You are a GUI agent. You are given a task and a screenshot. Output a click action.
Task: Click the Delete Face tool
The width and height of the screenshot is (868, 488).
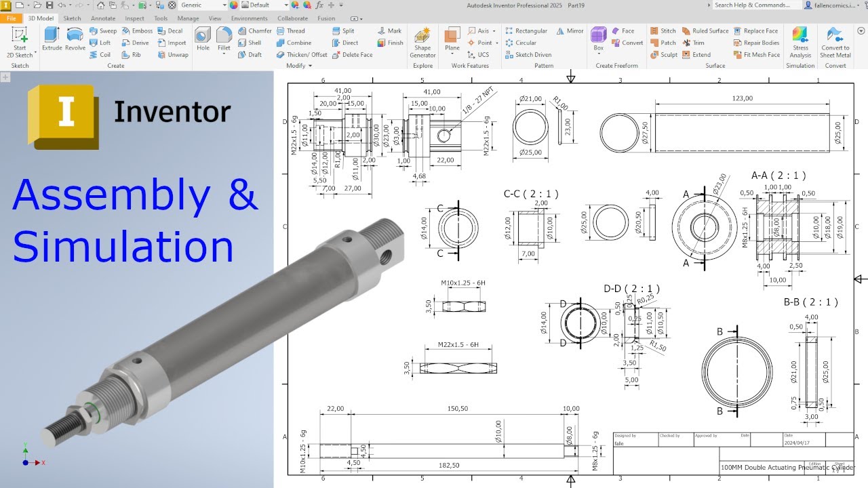click(352, 55)
